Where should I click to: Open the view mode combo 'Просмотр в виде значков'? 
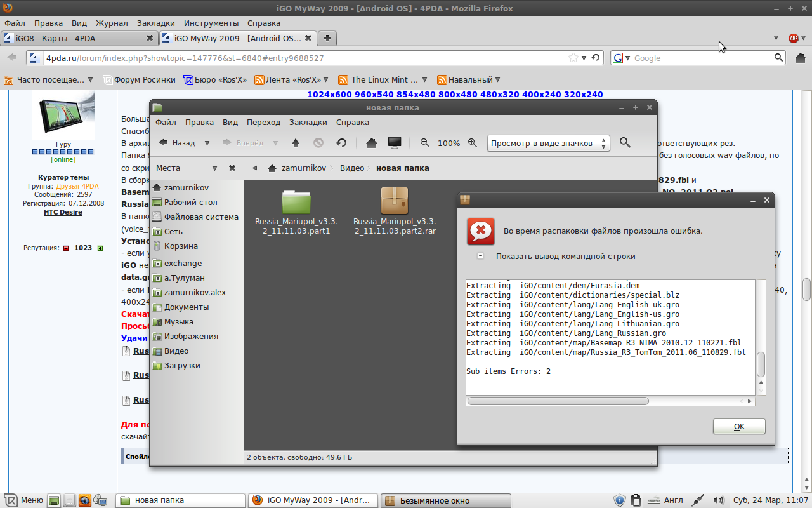pyautogui.click(x=549, y=143)
